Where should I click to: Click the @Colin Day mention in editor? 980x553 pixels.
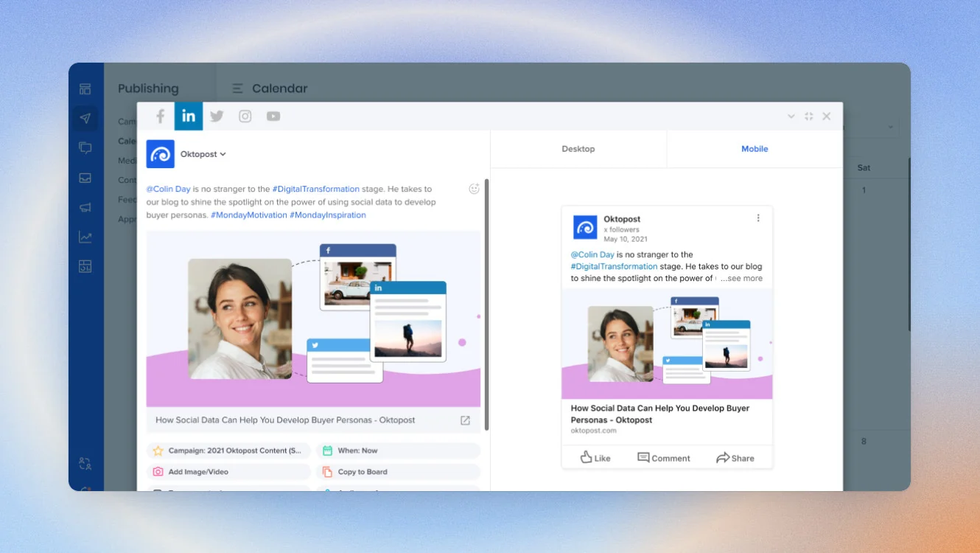[x=168, y=189]
